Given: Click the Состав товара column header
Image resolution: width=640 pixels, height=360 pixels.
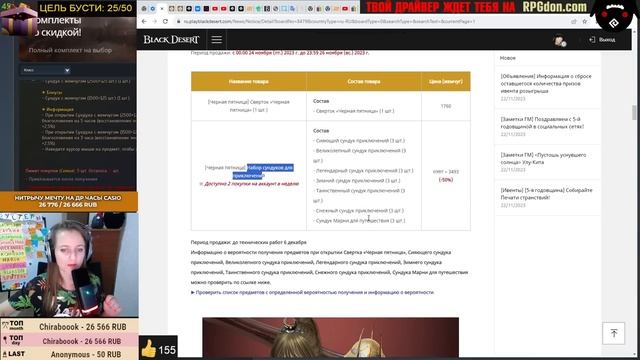Looking at the screenshot, I should tap(364, 81).
